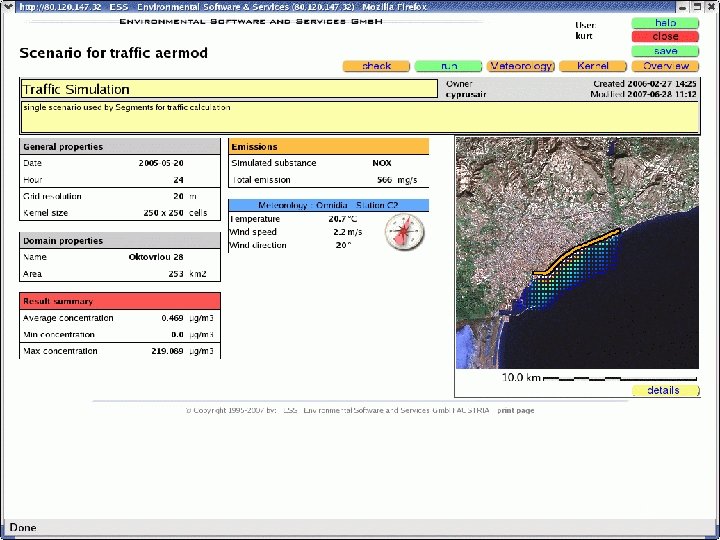Click the wind direction compass icon
This screenshot has height=540, width=720.
pos(405,232)
